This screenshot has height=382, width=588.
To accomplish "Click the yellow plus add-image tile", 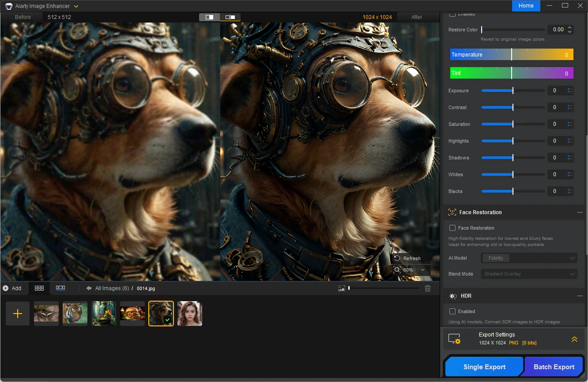I will (x=18, y=314).
